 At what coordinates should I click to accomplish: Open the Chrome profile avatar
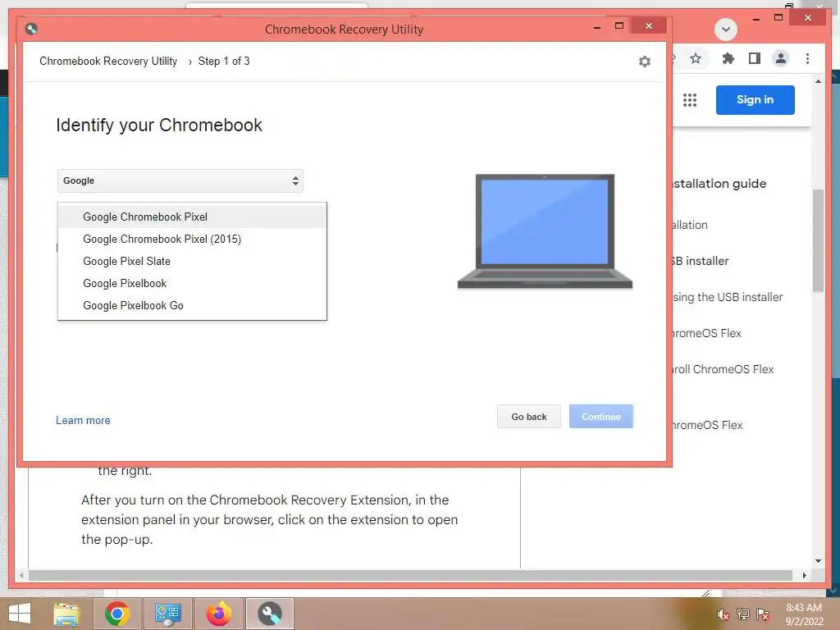(781, 58)
